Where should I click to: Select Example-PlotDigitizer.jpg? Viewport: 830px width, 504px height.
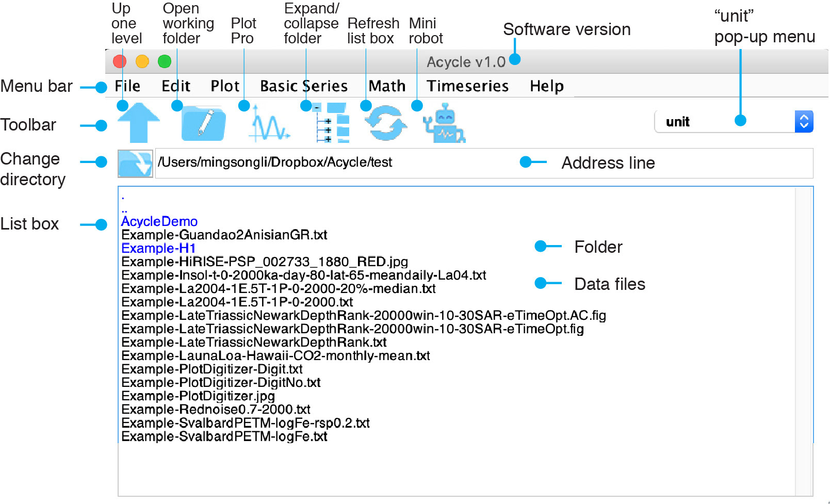click(198, 396)
